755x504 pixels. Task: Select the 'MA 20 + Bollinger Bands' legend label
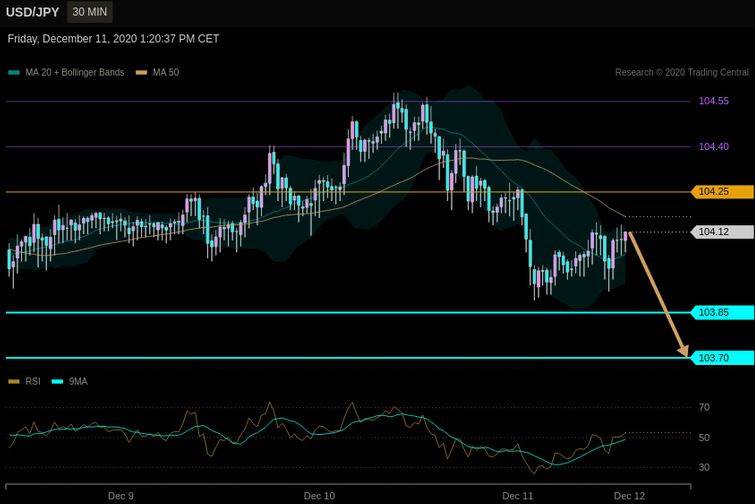coord(75,73)
